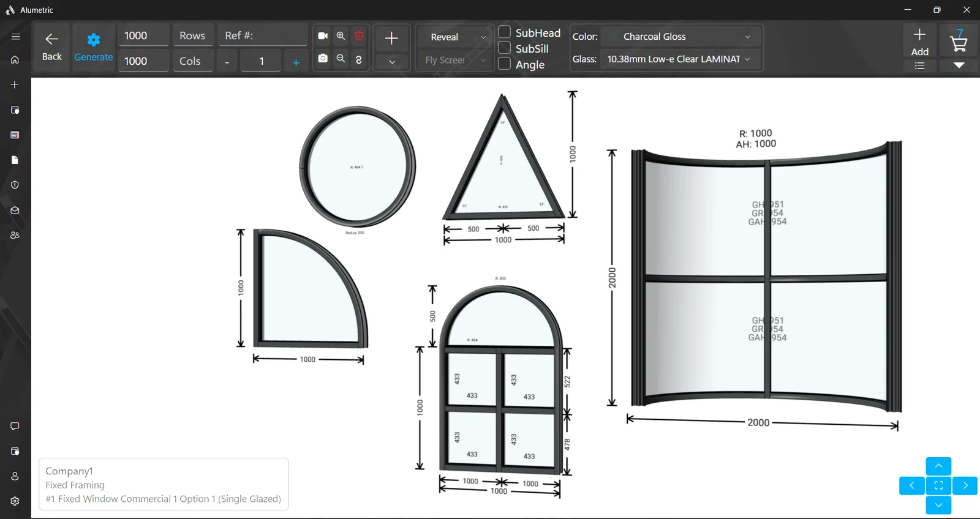Image resolution: width=980 pixels, height=519 pixels.
Task: Click the red trash delete icon
Action: (x=359, y=36)
